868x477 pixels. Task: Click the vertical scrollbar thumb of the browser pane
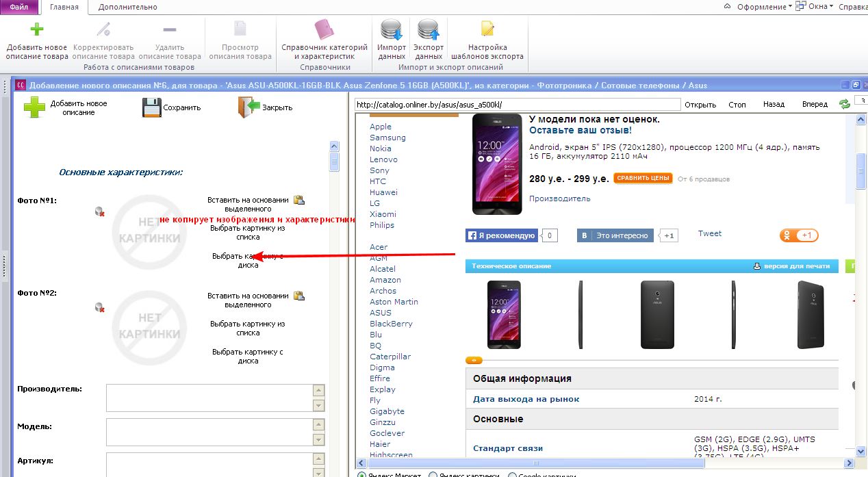pyautogui.click(x=861, y=170)
